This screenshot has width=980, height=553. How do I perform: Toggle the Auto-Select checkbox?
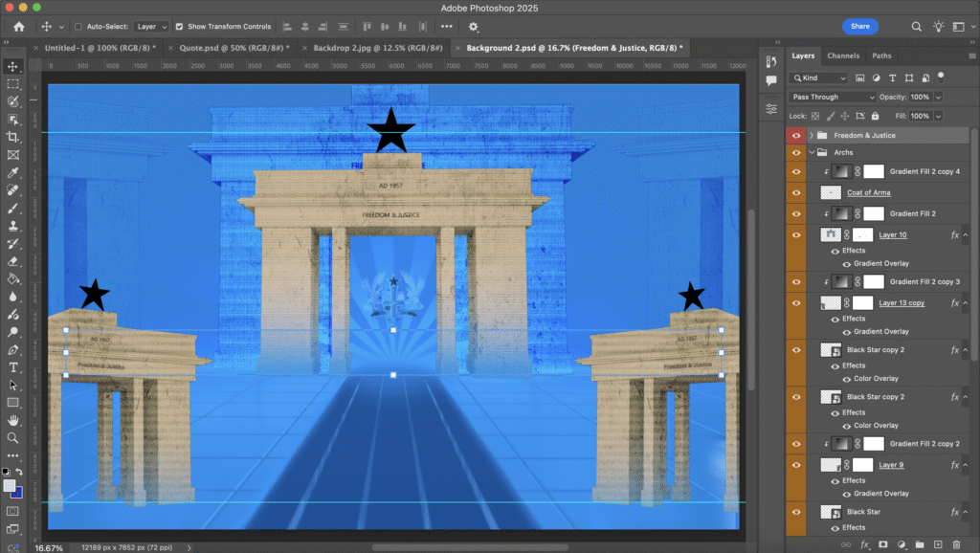coord(78,27)
